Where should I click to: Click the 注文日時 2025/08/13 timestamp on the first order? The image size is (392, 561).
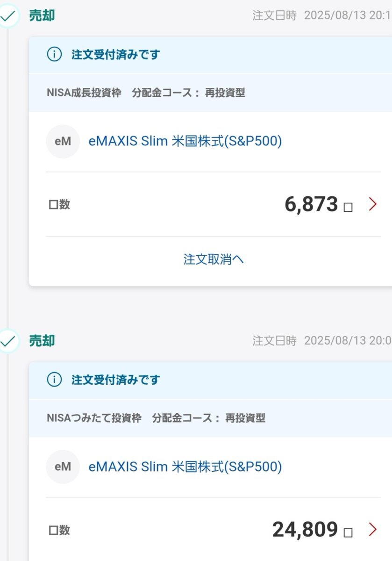(322, 15)
